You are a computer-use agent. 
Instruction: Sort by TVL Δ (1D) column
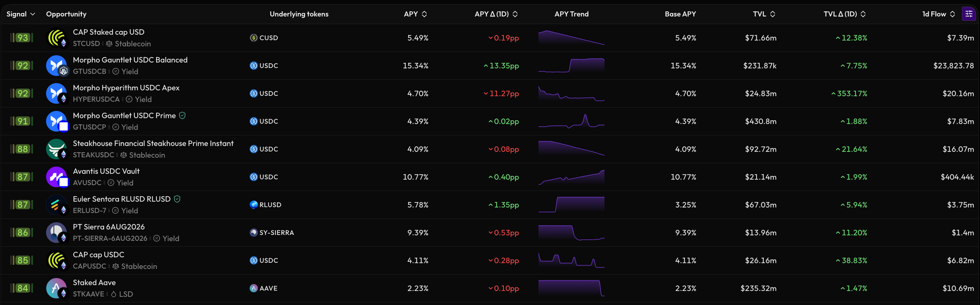pyautogui.click(x=845, y=14)
